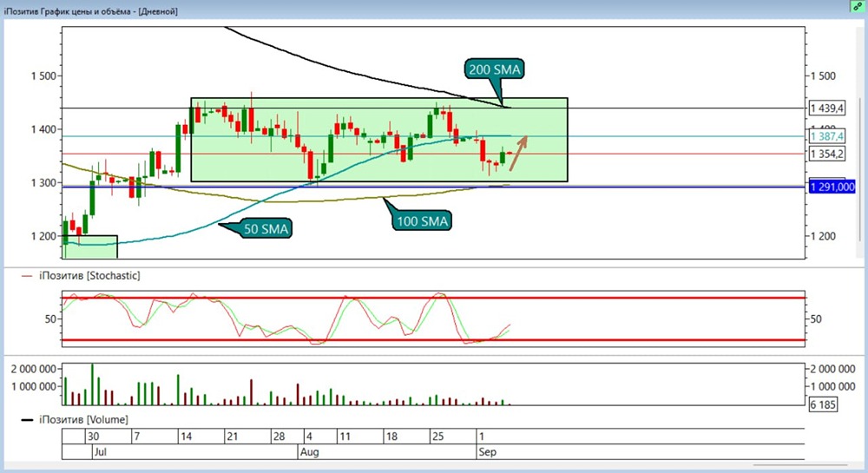Click the Sep month label on time axis

(487, 452)
